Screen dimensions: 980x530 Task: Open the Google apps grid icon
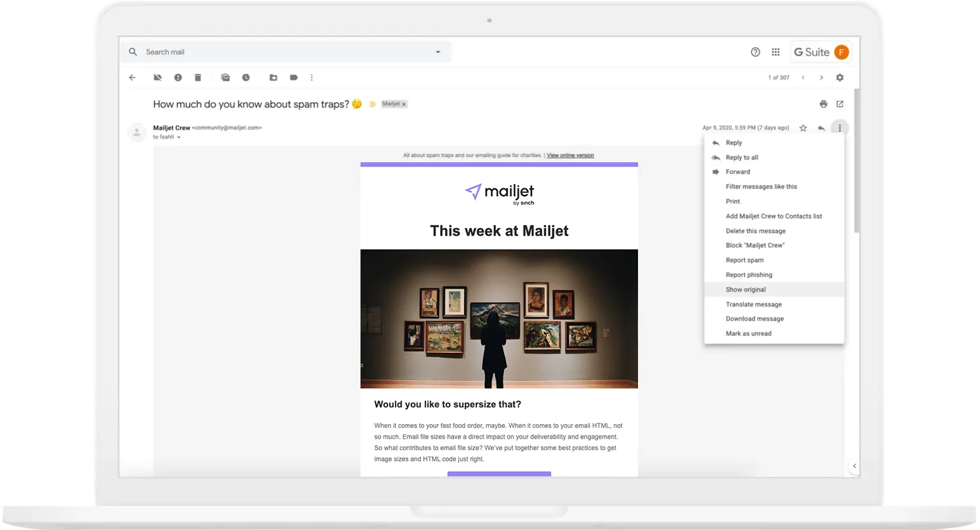[x=776, y=52]
